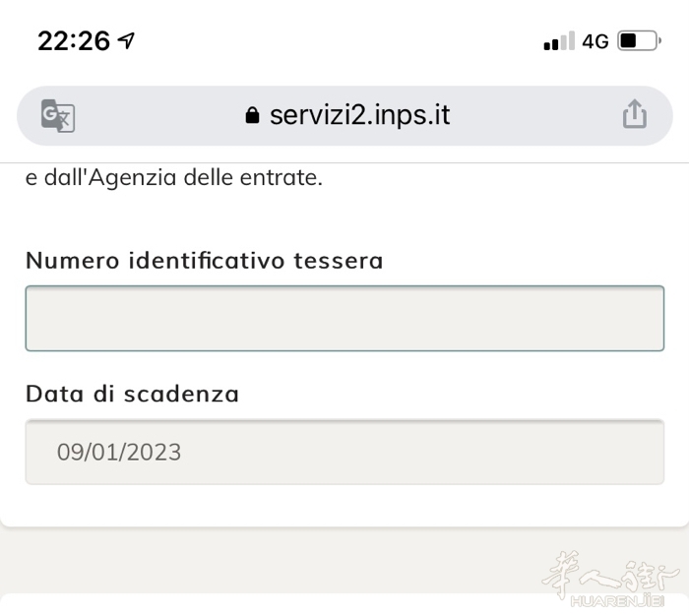Tap the 09/01/2023 date value
Screen dimensions: 689x616
tap(119, 452)
